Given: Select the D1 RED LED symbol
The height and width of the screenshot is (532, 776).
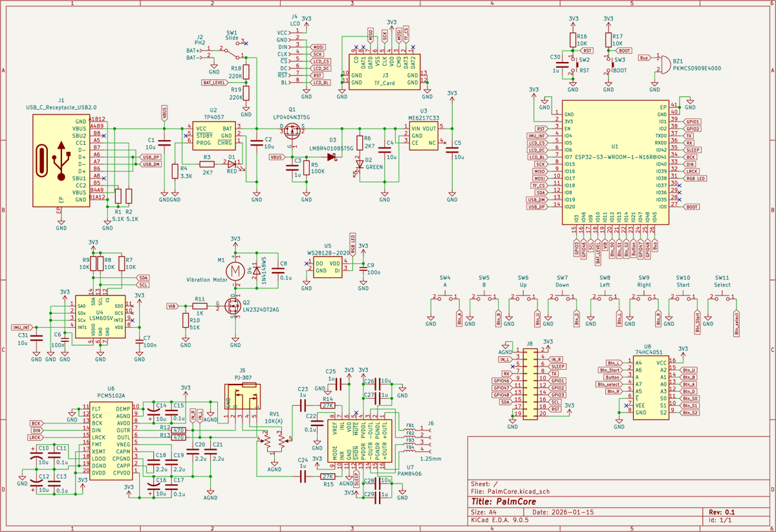Looking at the screenshot, I should coord(232,164).
